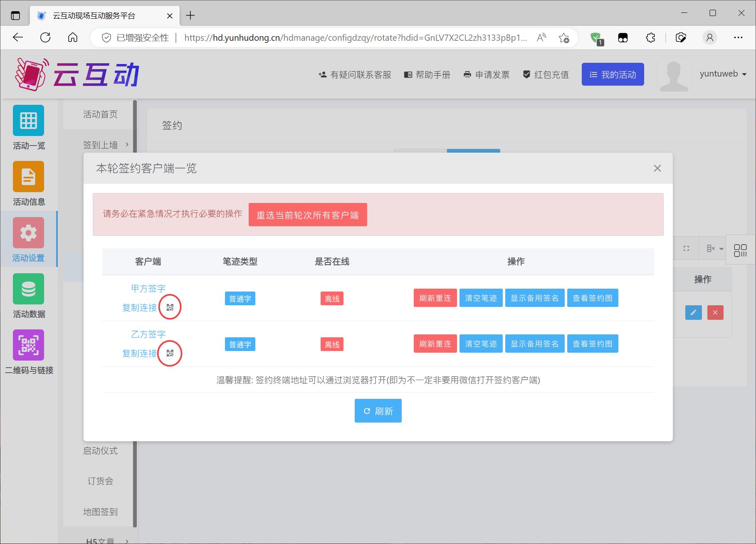Open the 活动信息 document icon
Screen dimensions: 756x544
pyautogui.click(x=28, y=176)
